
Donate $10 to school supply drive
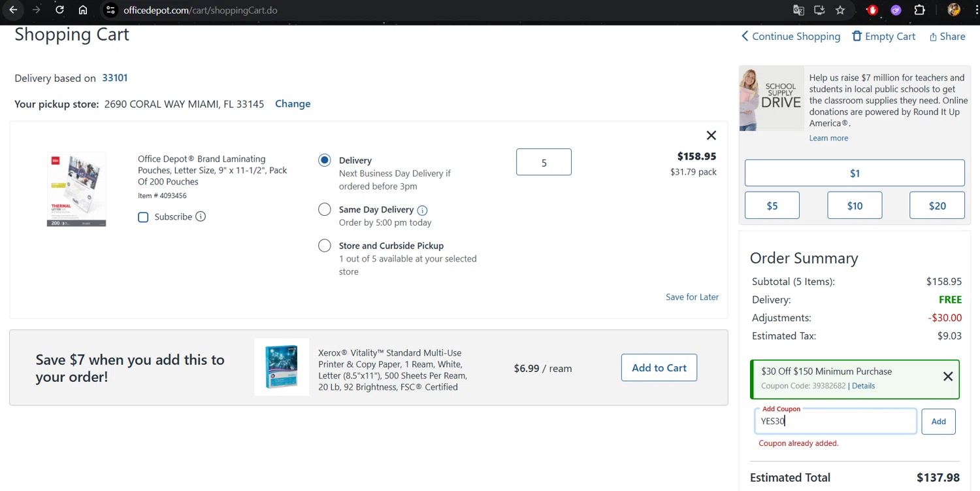coord(855,205)
